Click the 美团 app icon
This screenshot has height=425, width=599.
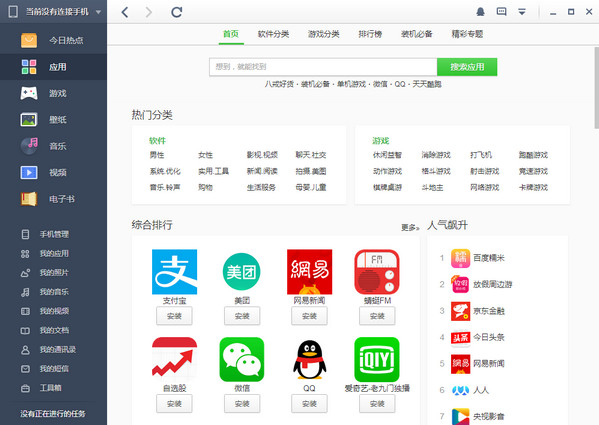pos(242,272)
